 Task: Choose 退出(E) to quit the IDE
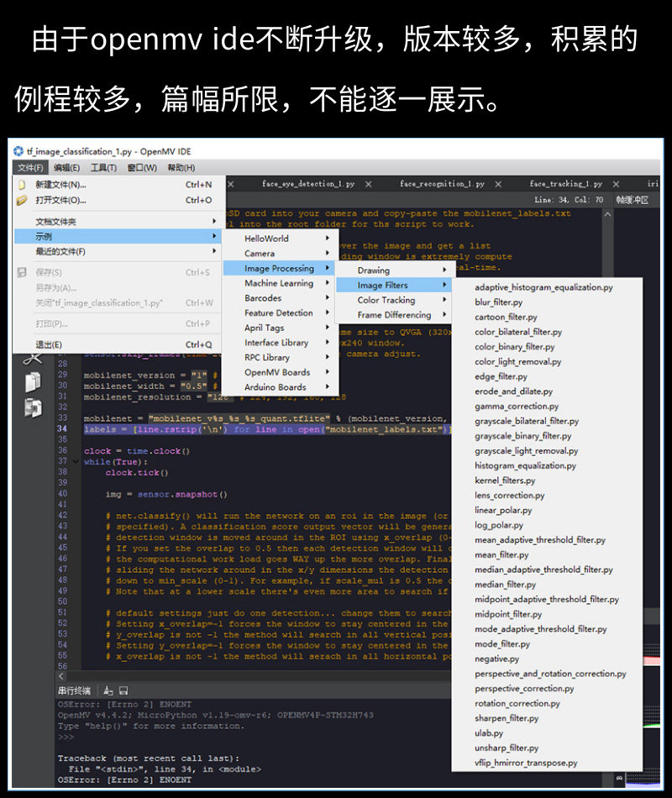click(117, 344)
